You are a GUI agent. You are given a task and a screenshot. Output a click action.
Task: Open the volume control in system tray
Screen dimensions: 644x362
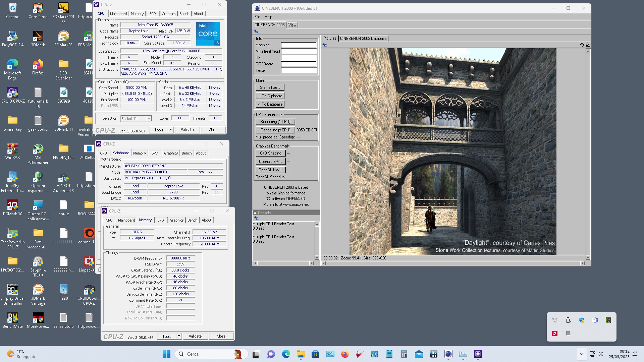click(600, 354)
